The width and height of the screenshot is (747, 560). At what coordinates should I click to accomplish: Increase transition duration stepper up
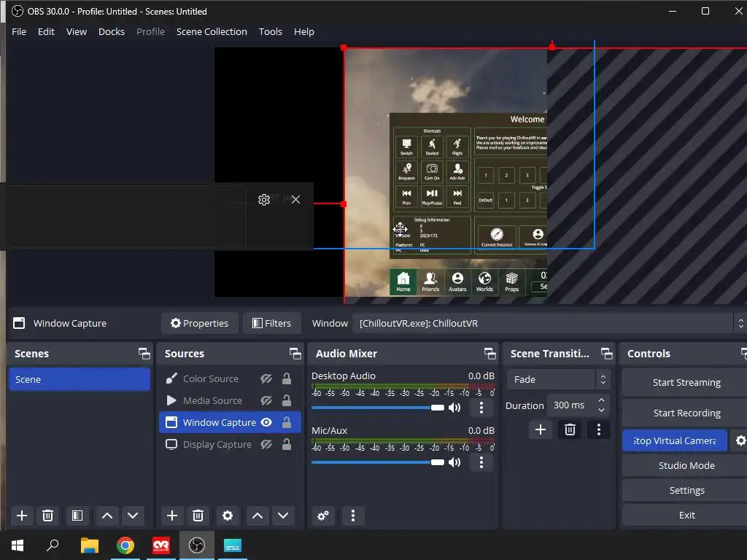coord(601,400)
